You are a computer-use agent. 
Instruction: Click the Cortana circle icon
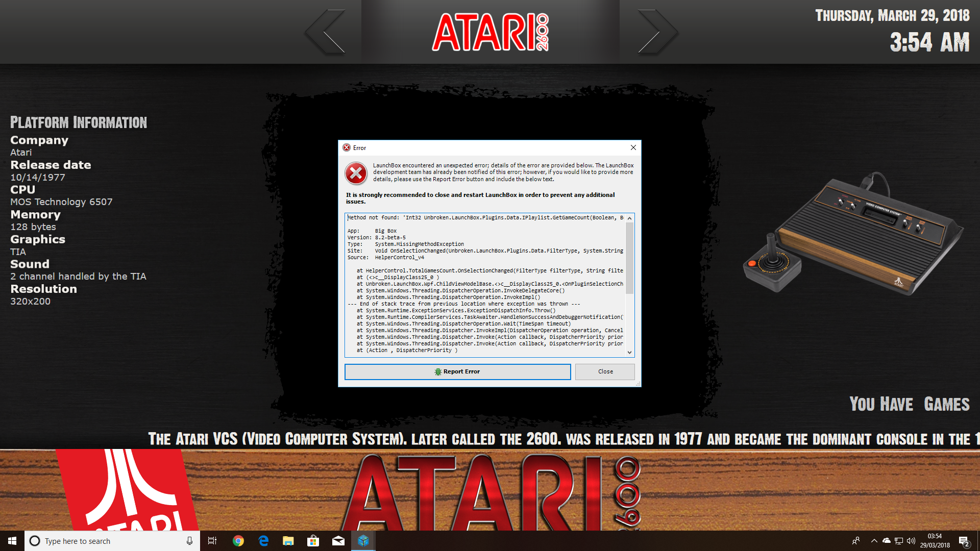click(35, 541)
